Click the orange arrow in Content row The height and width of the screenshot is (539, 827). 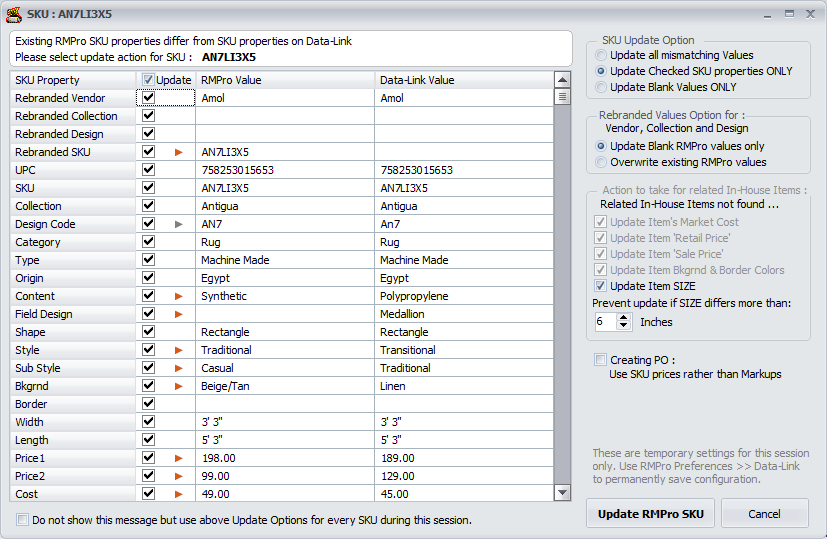179,296
